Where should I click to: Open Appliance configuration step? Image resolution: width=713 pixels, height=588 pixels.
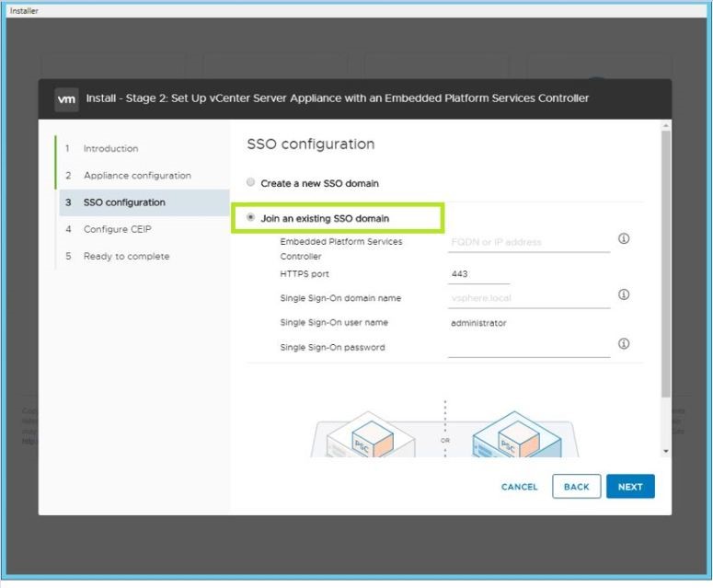[x=137, y=176]
